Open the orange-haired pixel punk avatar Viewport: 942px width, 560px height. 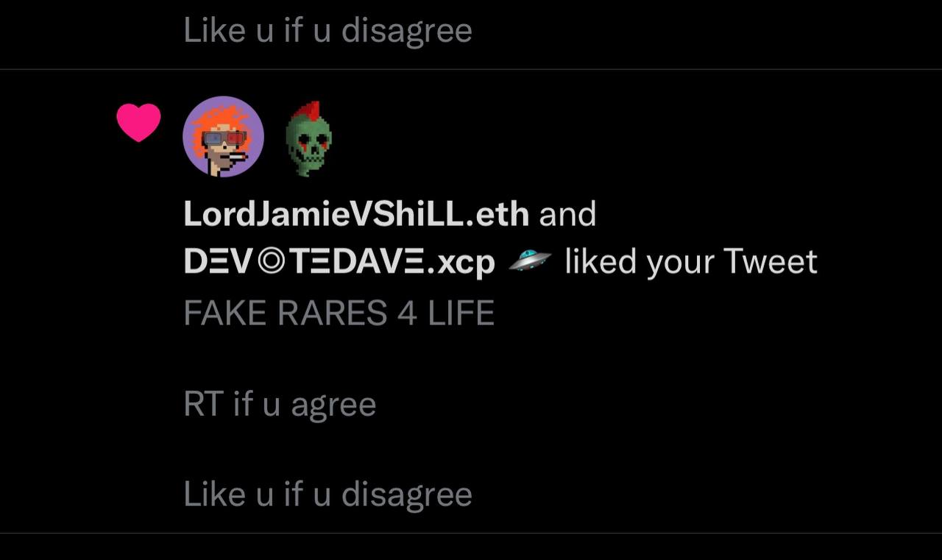[223, 137]
